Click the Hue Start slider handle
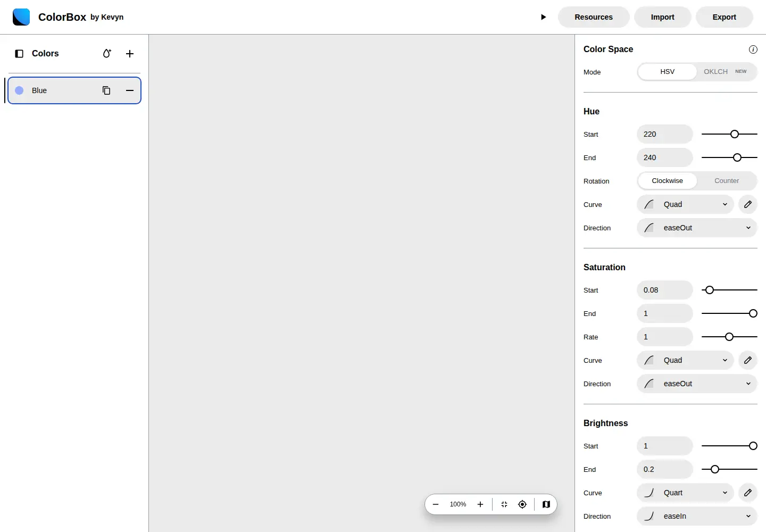Screen dimensions: 766x532 735,134
